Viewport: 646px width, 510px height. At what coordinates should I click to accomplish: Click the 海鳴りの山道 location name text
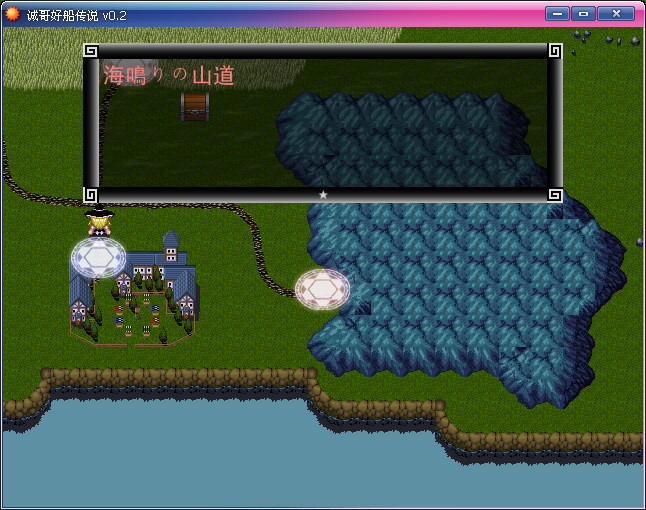pyautogui.click(x=169, y=75)
